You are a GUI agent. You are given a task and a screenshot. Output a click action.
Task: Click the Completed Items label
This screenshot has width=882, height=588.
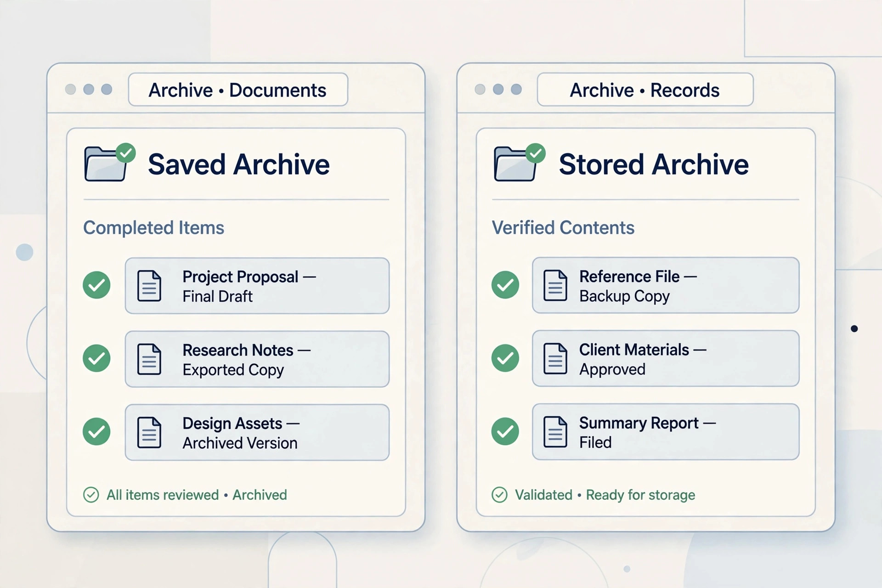[153, 228]
